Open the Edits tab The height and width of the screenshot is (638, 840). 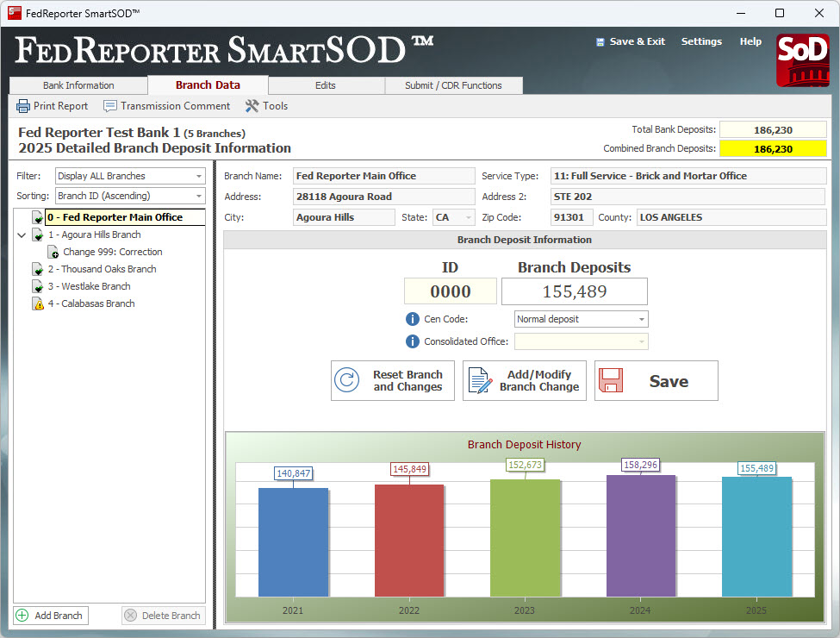point(325,85)
